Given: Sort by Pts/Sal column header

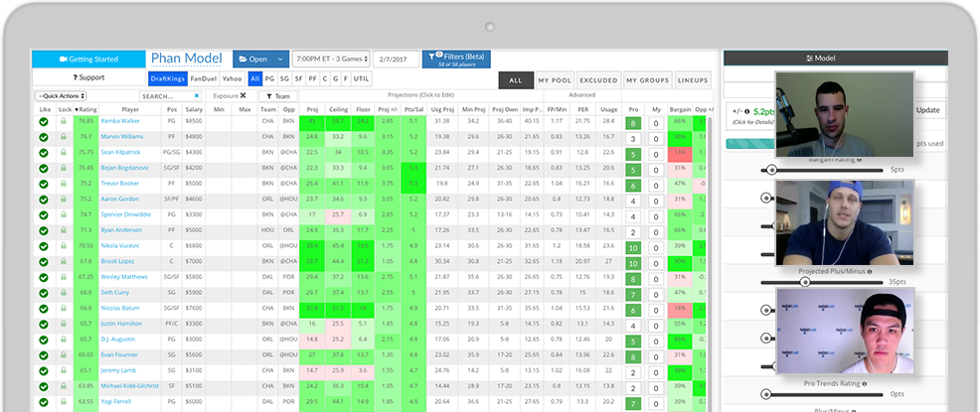Looking at the screenshot, I should [x=413, y=109].
